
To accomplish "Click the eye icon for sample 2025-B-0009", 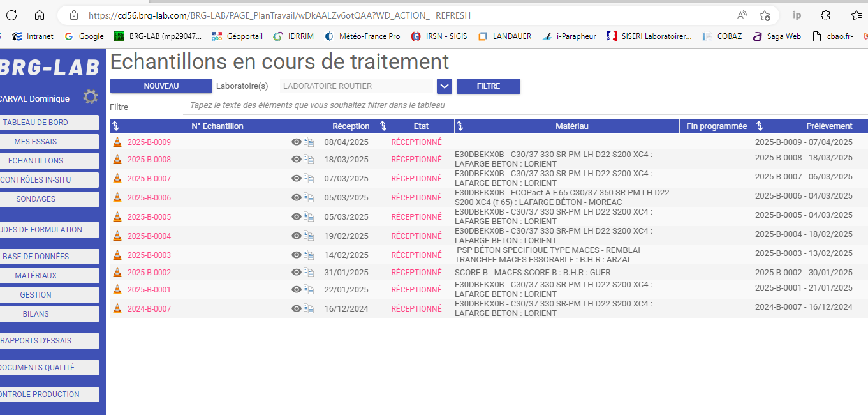I will [x=296, y=142].
